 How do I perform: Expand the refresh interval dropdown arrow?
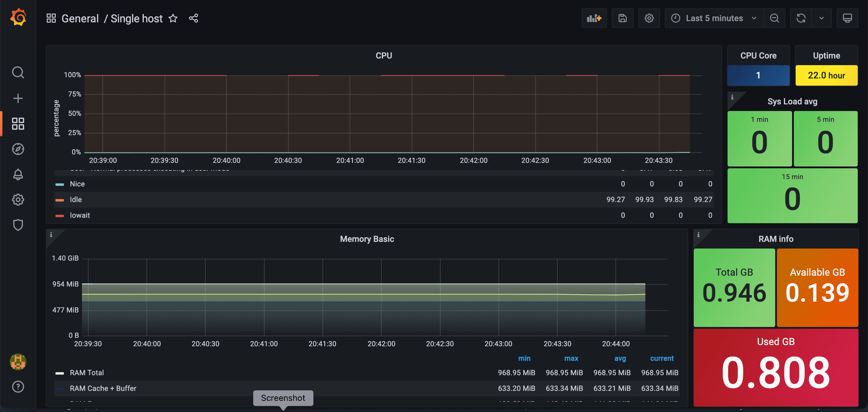pos(821,18)
